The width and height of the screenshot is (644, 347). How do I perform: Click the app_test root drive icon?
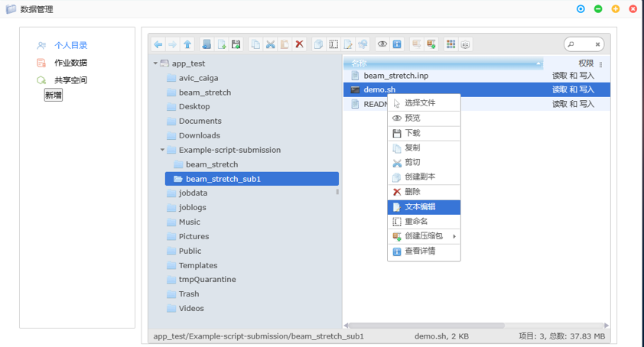(164, 63)
